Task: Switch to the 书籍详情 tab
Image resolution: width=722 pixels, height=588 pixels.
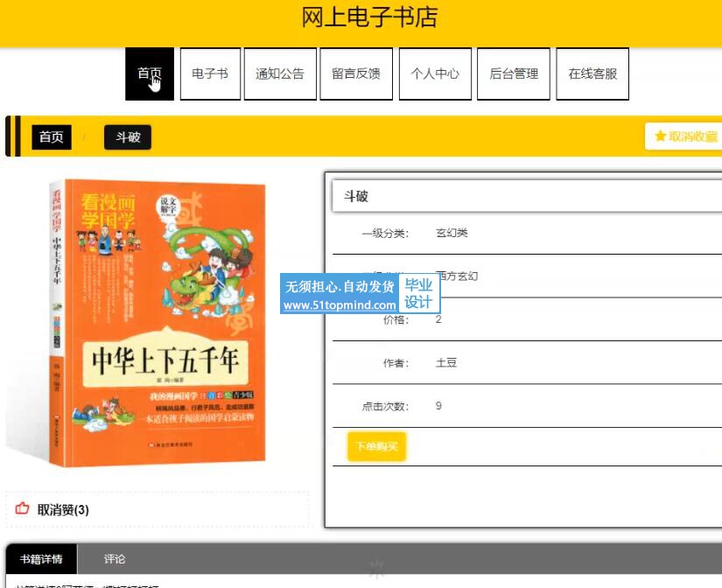Action: pos(41,559)
